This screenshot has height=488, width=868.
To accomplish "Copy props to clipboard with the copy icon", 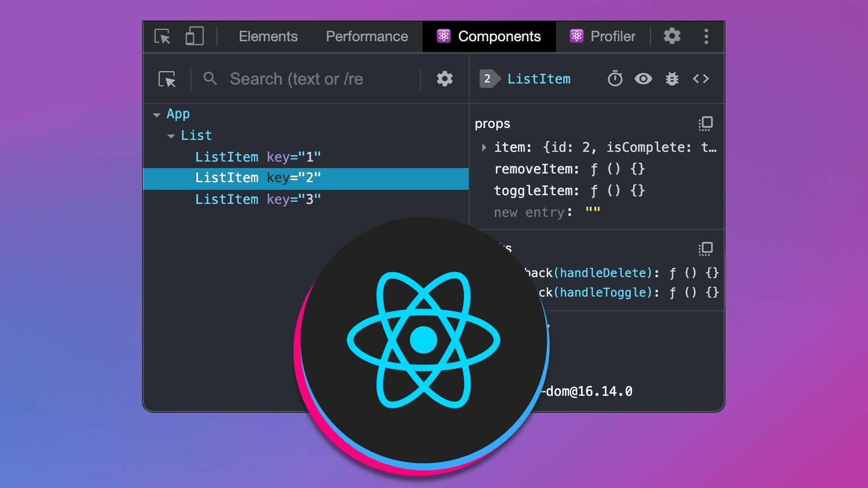I will coord(706,124).
